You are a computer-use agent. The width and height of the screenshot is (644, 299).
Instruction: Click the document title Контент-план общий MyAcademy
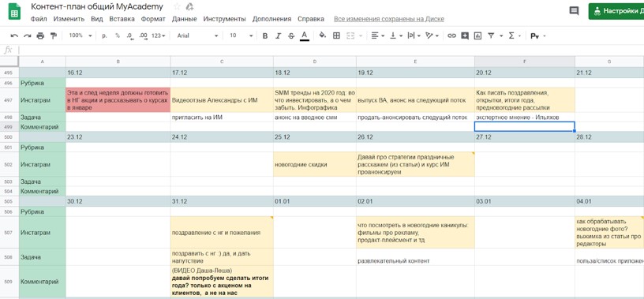(96, 6)
